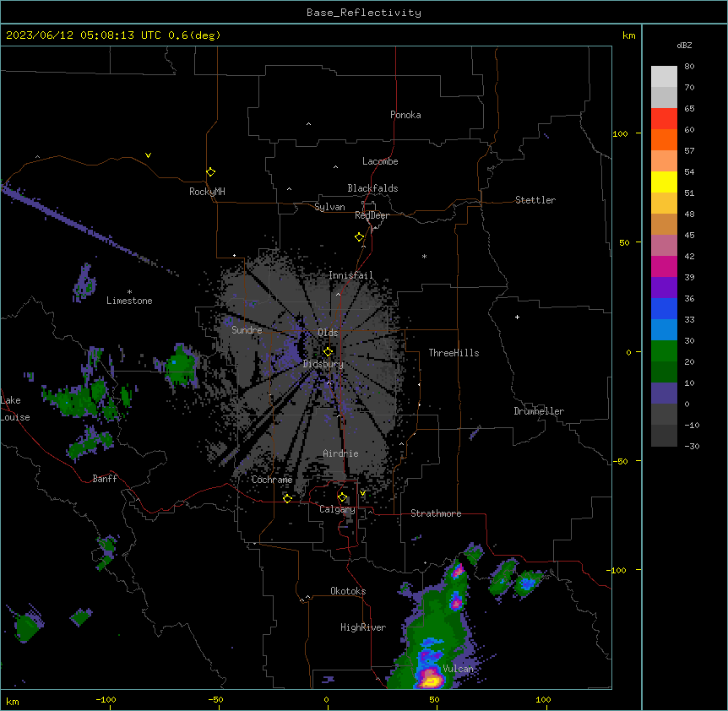Click the 80 dBZ light gray legend swatch
The width and height of the screenshot is (728, 711).
664,77
